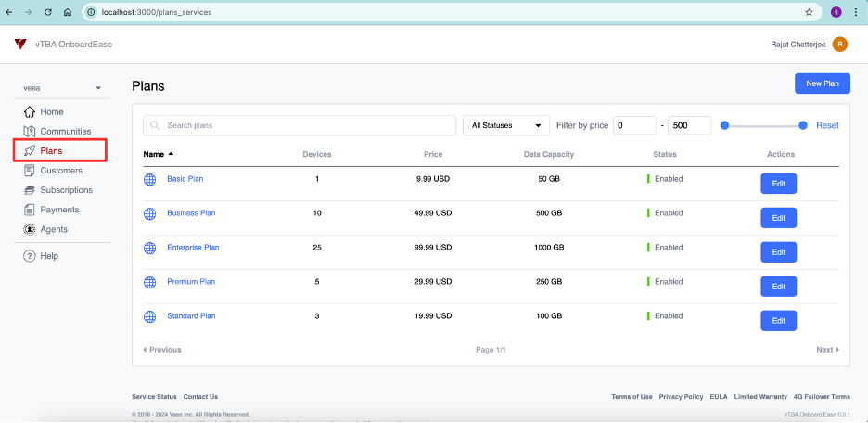Bookmark page with the star icon

pos(809,12)
